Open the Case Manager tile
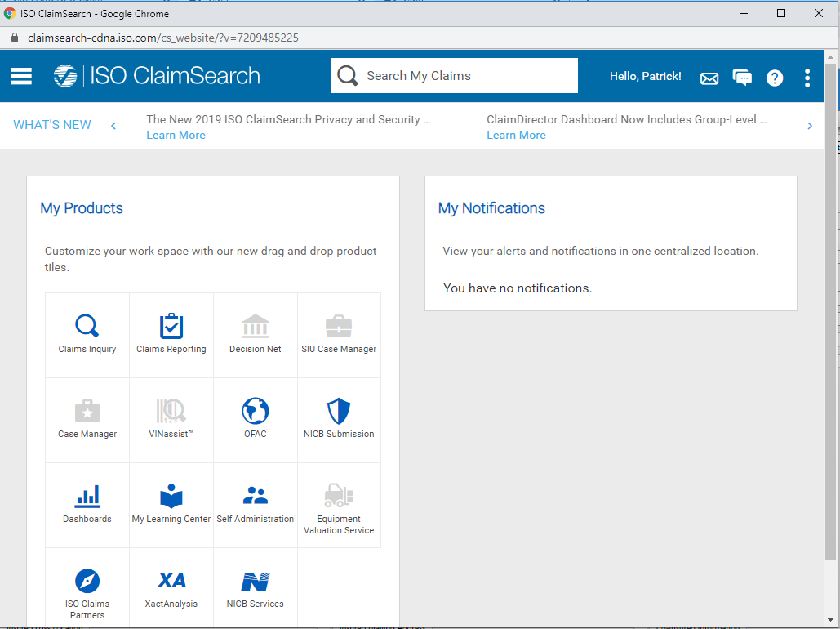The image size is (840, 629). pos(87,421)
